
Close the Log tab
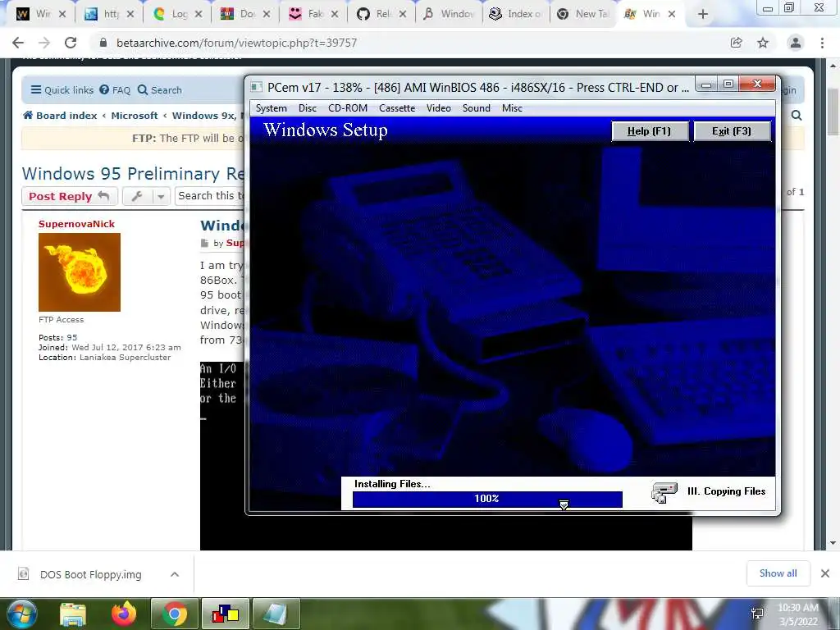coord(199,15)
